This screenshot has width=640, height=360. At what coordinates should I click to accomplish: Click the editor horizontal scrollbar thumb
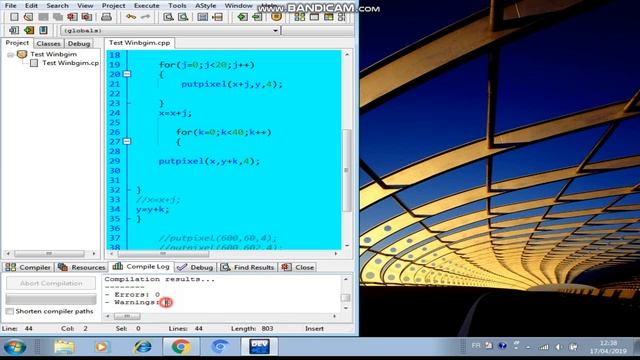tap(163, 254)
